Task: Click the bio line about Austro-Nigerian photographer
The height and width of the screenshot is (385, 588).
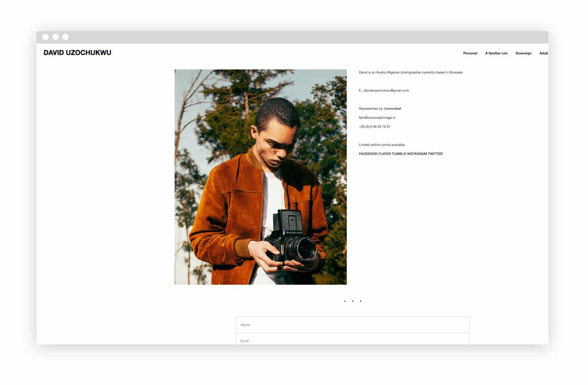Action: point(411,72)
